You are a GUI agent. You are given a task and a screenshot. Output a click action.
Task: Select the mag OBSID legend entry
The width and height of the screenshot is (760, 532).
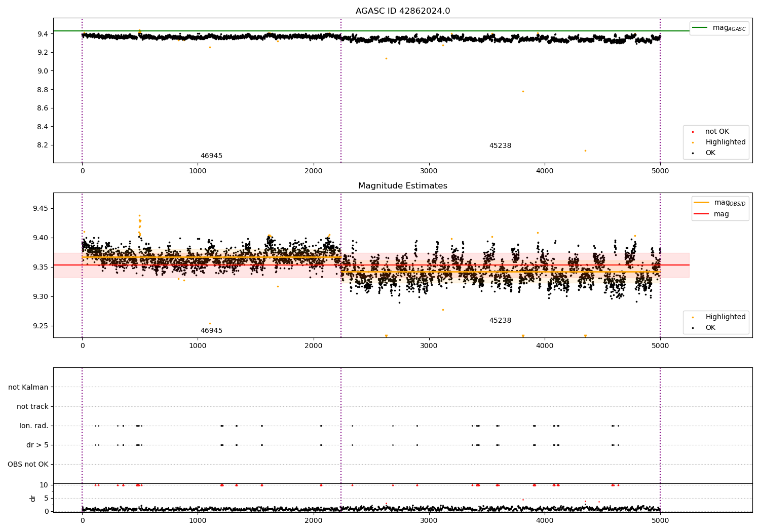tap(719, 203)
